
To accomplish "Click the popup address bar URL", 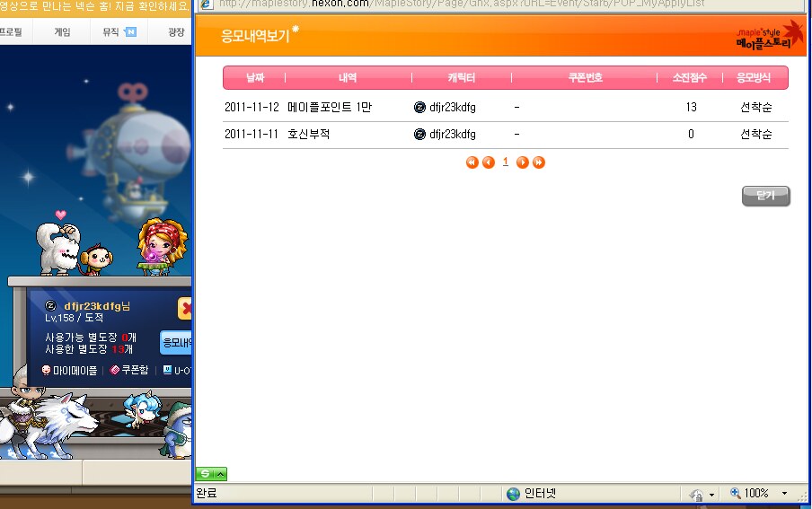I will click(462, 4).
